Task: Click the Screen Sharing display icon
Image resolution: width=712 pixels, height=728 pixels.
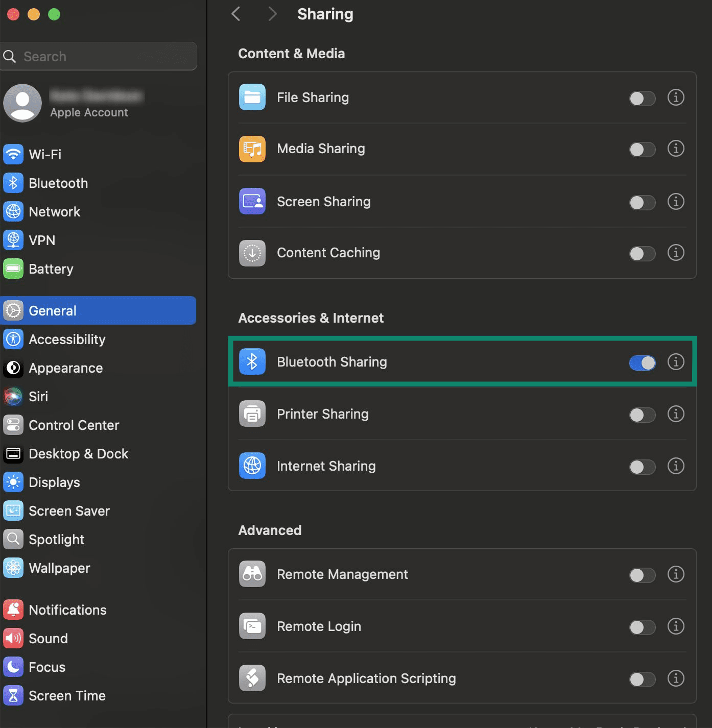Action: click(252, 201)
